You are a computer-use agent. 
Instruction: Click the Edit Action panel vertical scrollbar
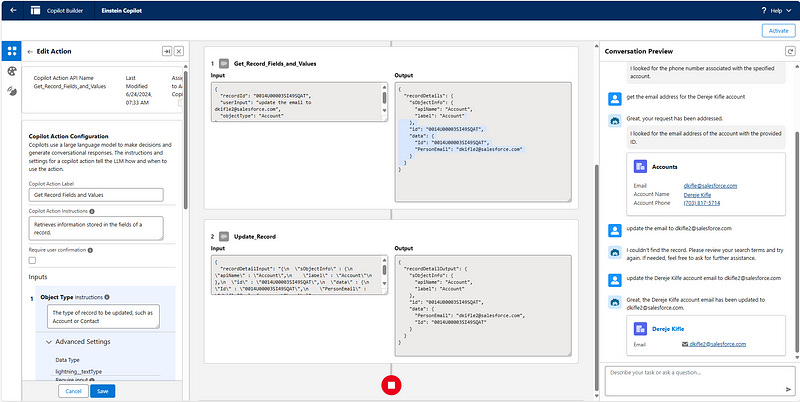[x=186, y=140]
